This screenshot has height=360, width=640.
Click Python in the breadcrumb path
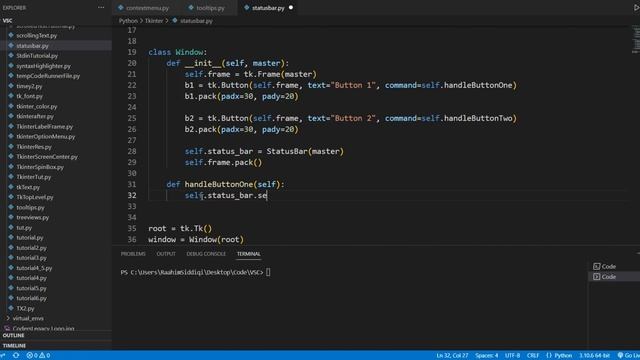pyautogui.click(x=128, y=20)
